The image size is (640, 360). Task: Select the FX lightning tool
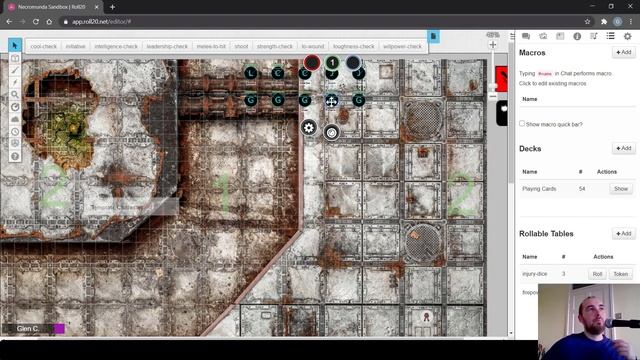coord(15,82)
